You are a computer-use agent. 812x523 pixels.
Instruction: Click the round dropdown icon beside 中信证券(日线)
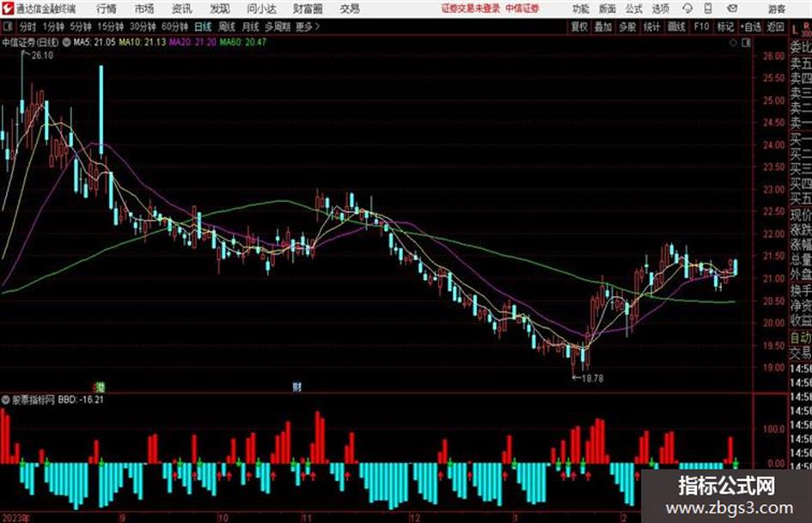pyautogui.click(x=67, y=42)
